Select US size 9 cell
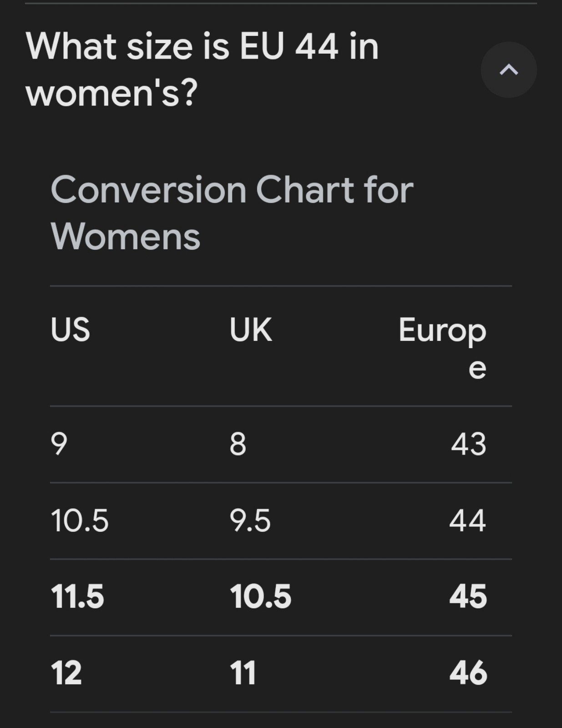 [59, 444]
